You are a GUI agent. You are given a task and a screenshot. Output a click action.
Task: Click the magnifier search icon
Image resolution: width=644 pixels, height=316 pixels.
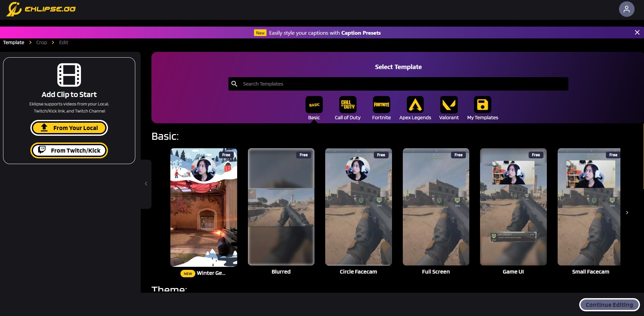point(234,84)
